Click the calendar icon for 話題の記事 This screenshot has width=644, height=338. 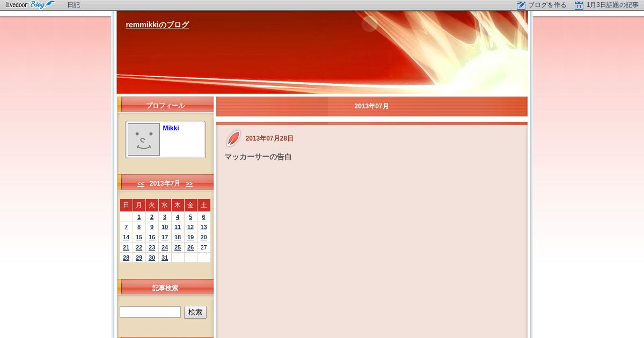pyautogui.click(x=579, y=5)
